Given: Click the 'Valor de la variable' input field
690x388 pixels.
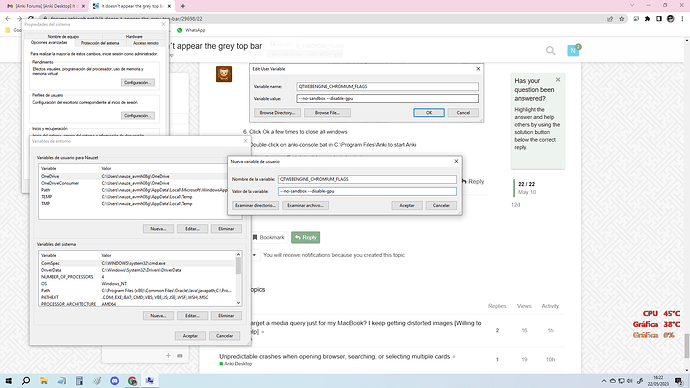Looking at the screenshot, I should click(367, 191).
